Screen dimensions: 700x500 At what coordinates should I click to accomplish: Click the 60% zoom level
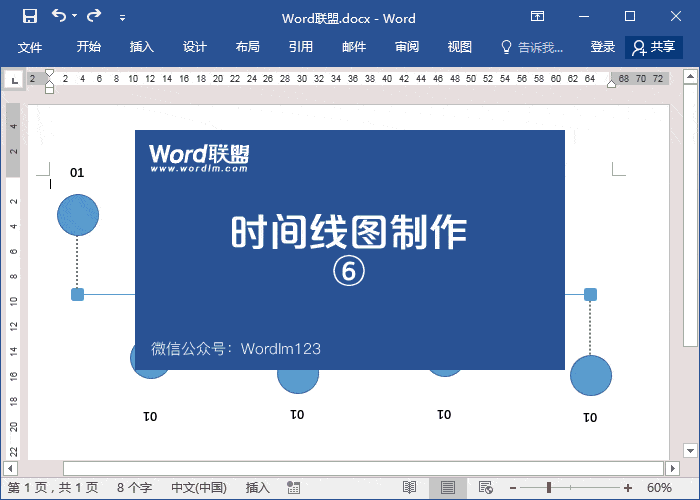pyautogui.click(x=659, y=488)
